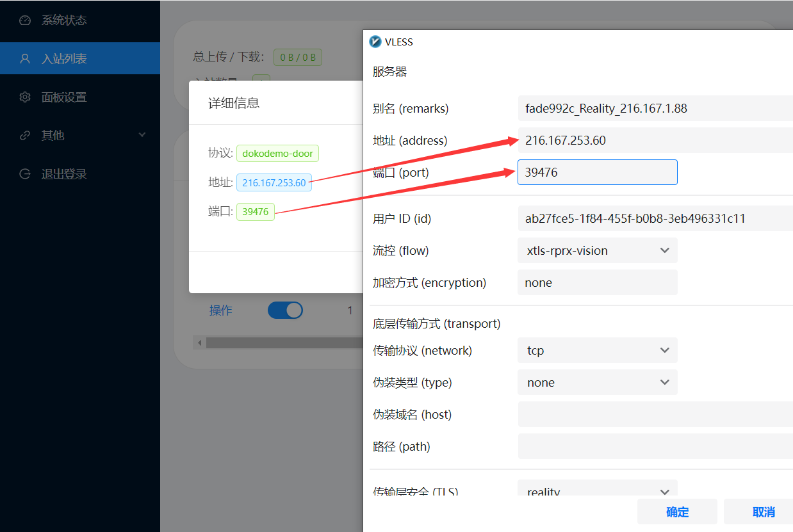Click the link icon beside 其他

coord(25,136)
